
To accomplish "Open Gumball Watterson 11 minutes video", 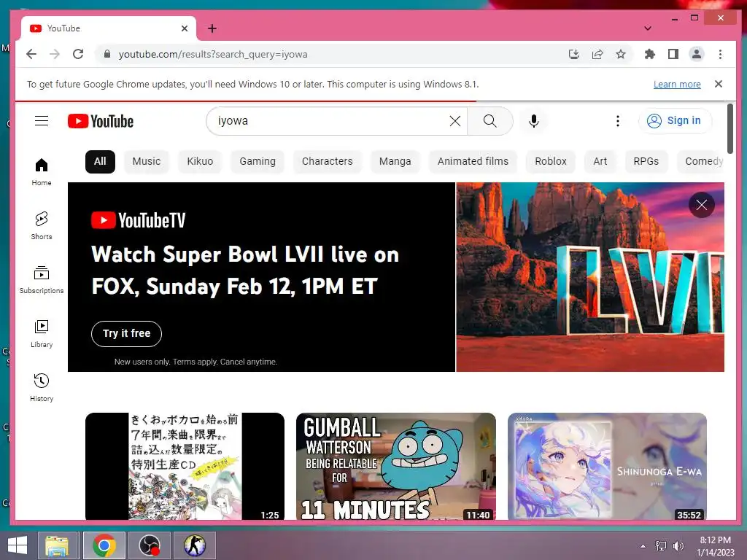I will point(396,466).
